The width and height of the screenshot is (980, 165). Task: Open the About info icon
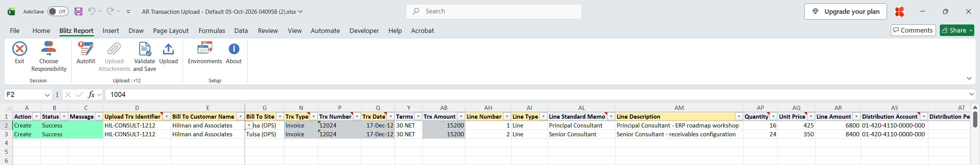[234, 49]
